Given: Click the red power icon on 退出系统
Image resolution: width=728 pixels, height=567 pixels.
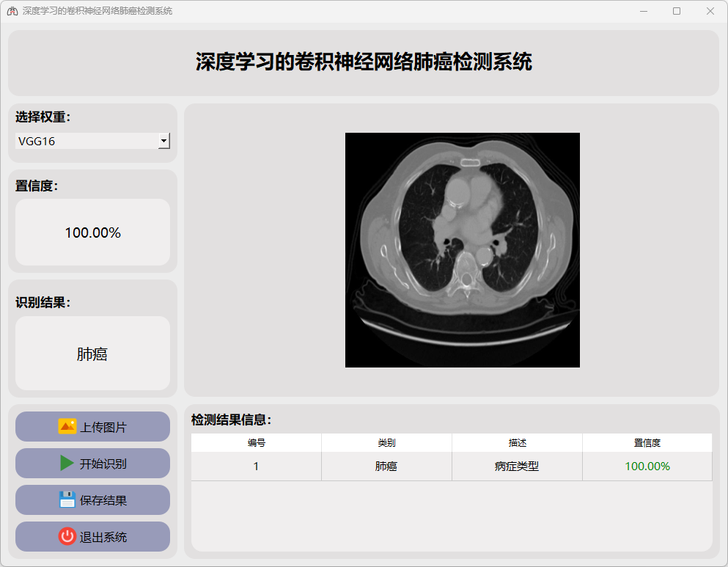Looking at the screenshot, I should tap(67, 536).
